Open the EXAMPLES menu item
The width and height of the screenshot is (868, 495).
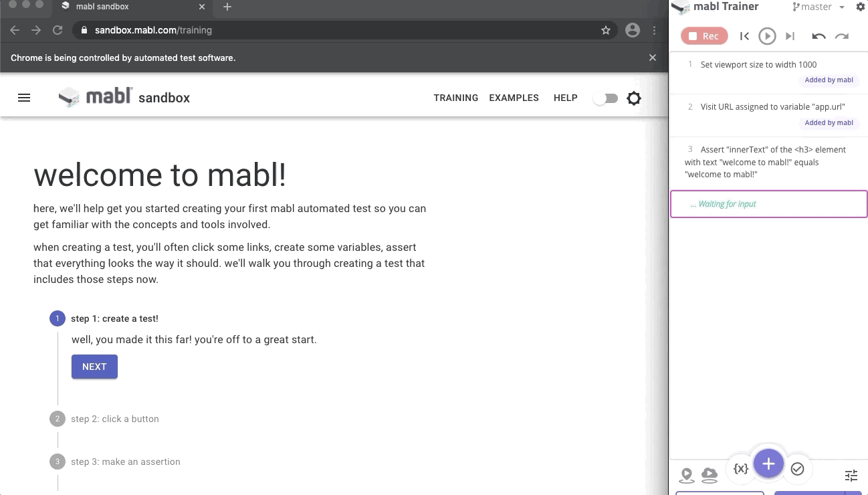tap(514, 98)
